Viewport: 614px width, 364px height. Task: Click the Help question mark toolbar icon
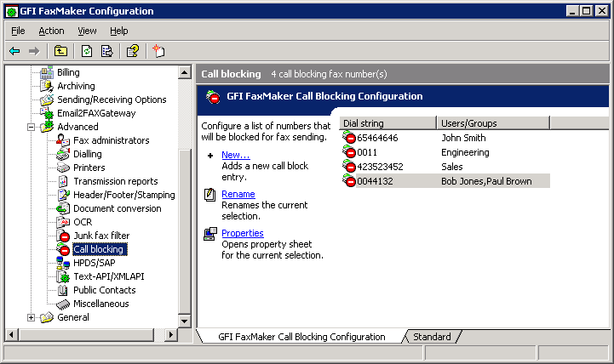point(133,51)
